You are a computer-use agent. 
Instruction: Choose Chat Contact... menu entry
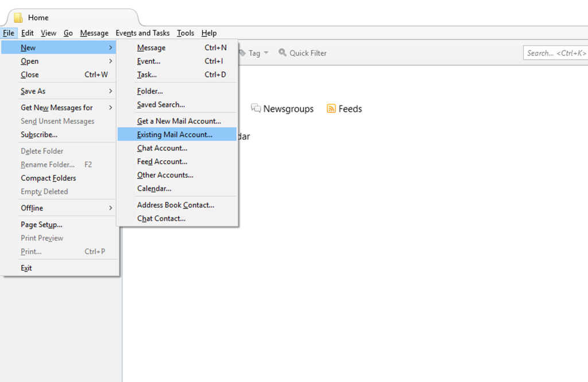point(177,219)
